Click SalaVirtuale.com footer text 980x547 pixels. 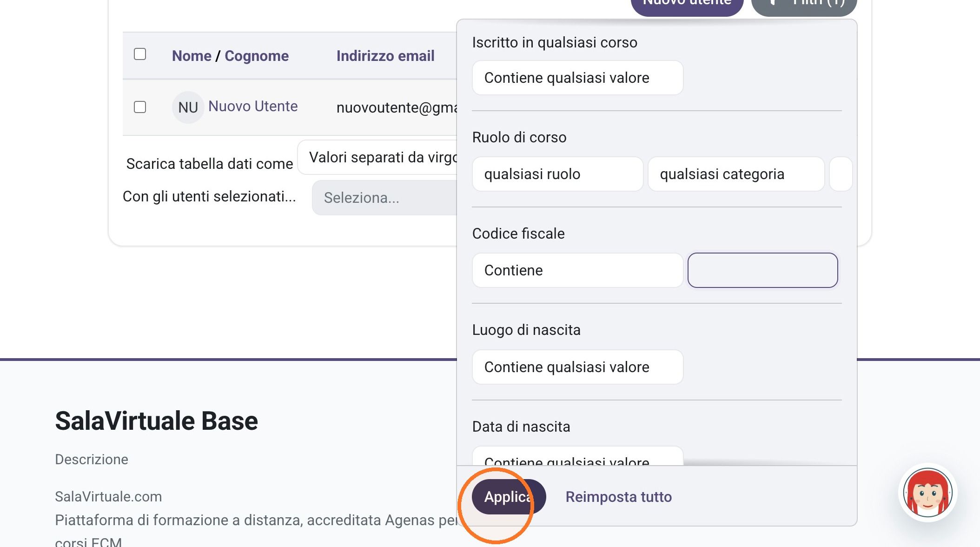pos(108,496)
